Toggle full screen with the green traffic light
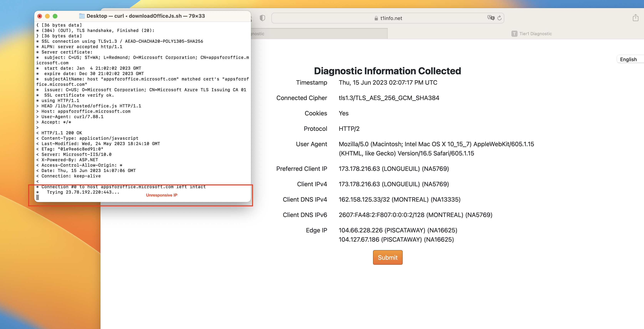The height and width of the screenshot is (329, 644). (55, 16)
